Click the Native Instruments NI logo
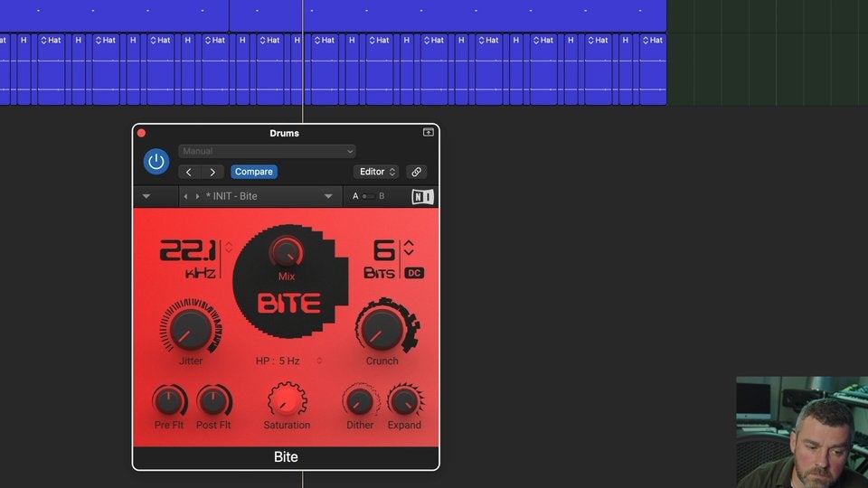 tap(422, 196)
